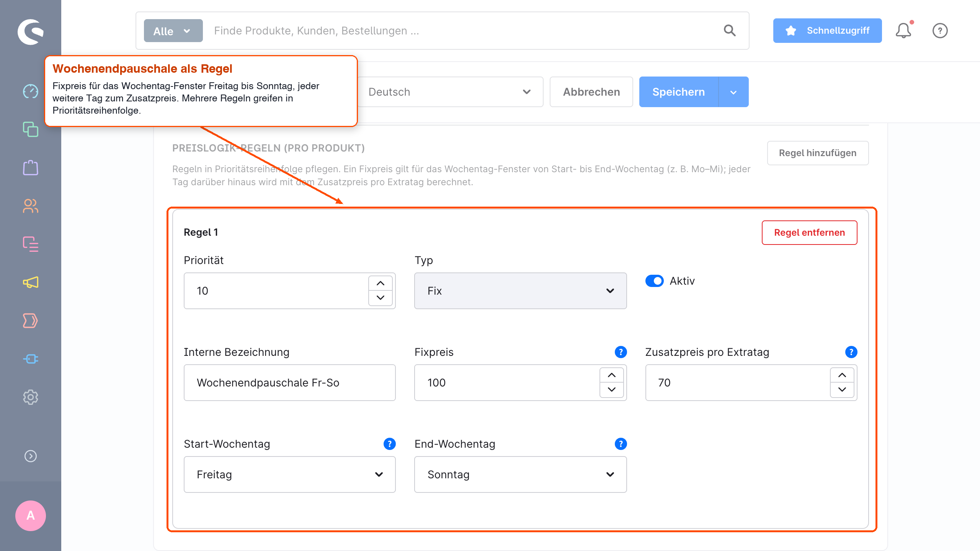Click Regel hinzufügen
This screenshot has width=980, height=551.
[818, 153]
